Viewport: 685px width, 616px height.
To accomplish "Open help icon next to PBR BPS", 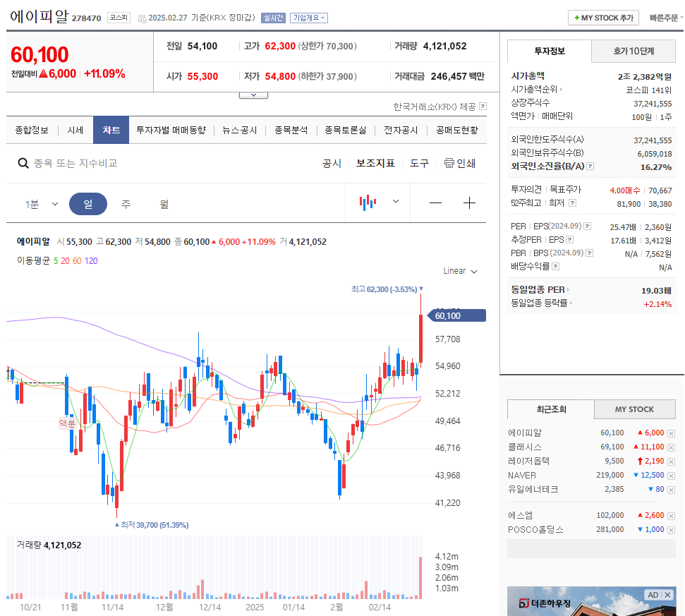I will pos(589,253).
